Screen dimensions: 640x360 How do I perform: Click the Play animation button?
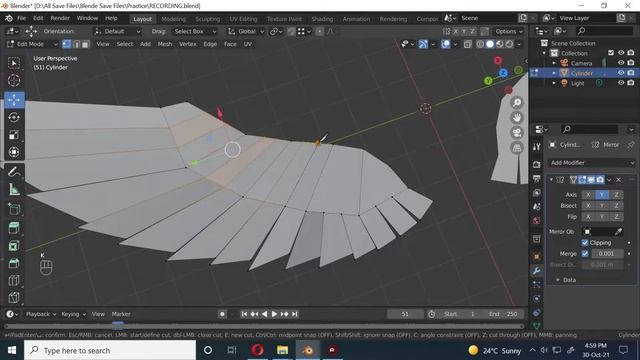point(274,314)
